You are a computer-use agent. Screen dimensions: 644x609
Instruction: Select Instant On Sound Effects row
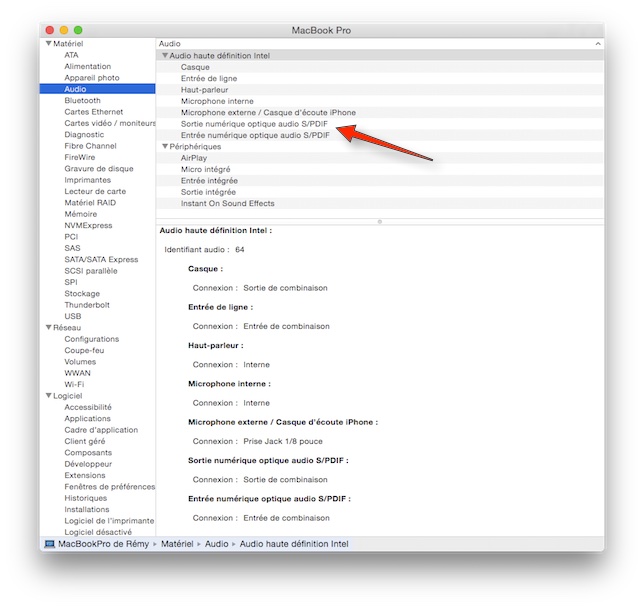coord(380,203)
